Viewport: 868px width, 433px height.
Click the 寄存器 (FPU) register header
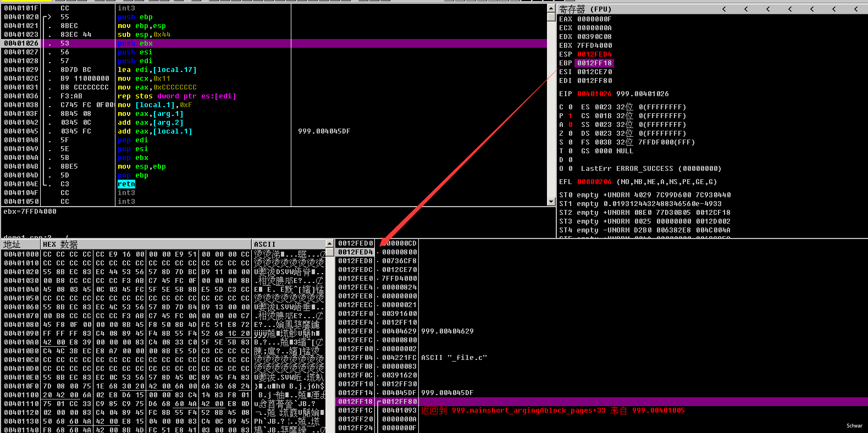coord(585,9)
